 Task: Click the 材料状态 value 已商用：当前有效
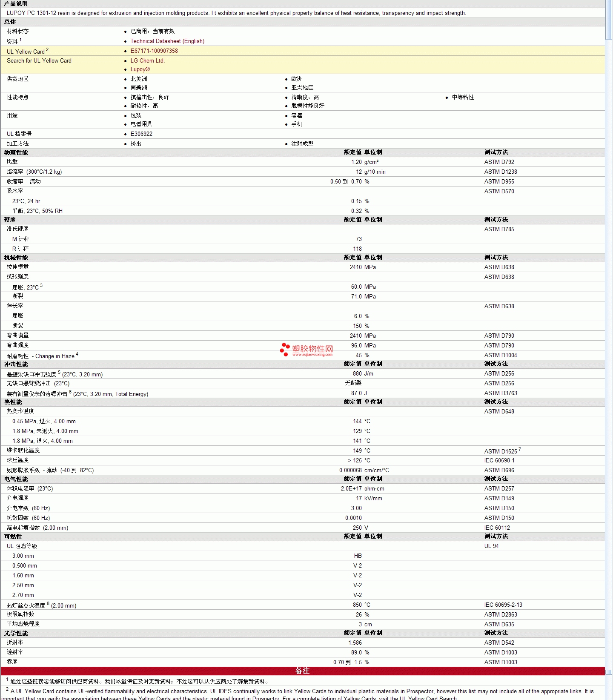tap(152, 32)
